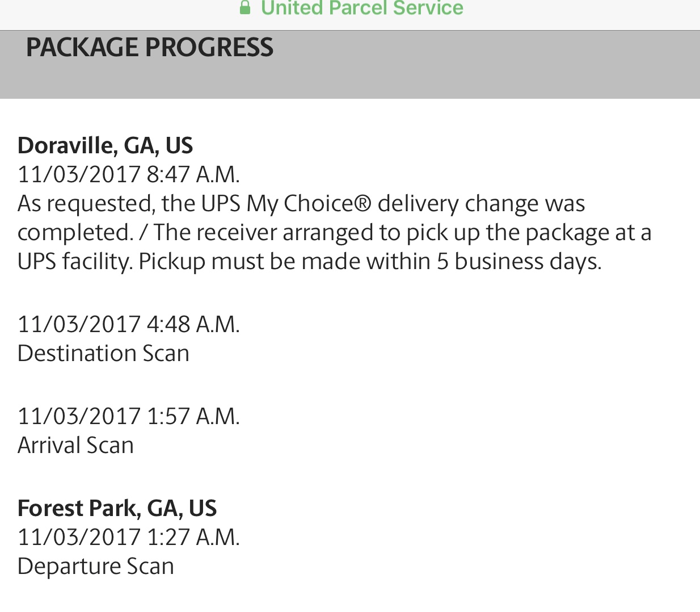Select the 11/03/2017 8:47 A.M. timestamp
700x612 pixels.
[129, 174]
